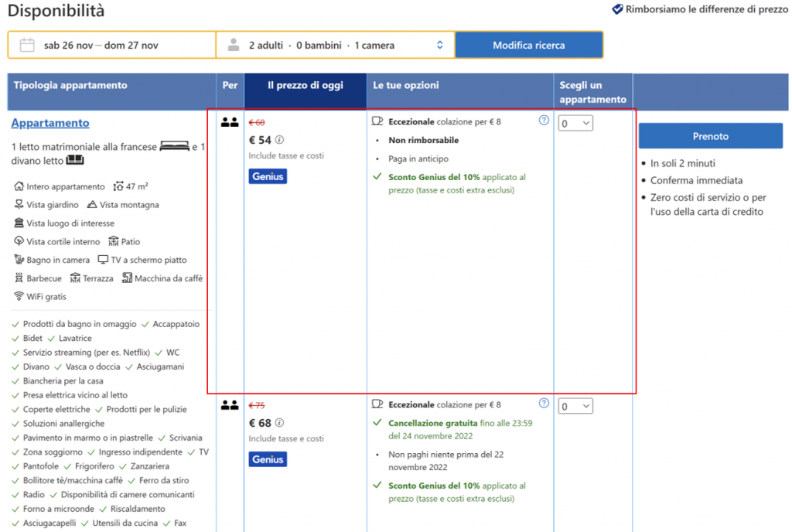Select the "Il prezzo di oggi" column header

click(x=306, y=86)
